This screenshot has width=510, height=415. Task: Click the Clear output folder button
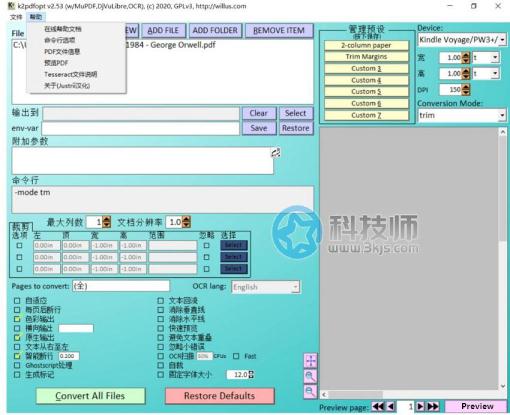[x=259, y=113]
